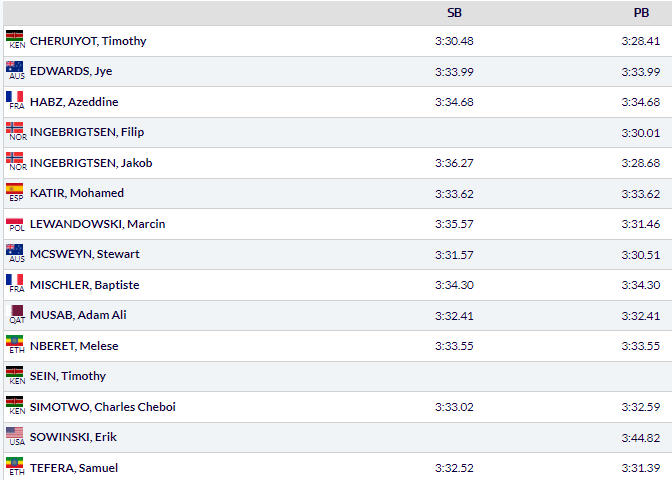This screenshot has width=672, height=480.
Task: Open INGEBRIGTSEN, Jakob athlete link
Action: point(91,163)
